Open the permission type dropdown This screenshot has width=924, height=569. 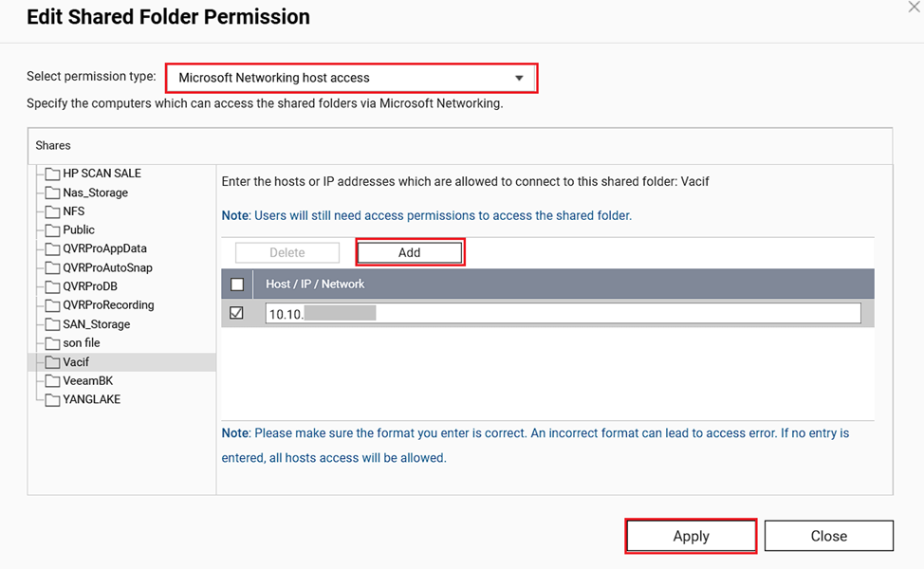pyautogui.click(x=352, y=78)
